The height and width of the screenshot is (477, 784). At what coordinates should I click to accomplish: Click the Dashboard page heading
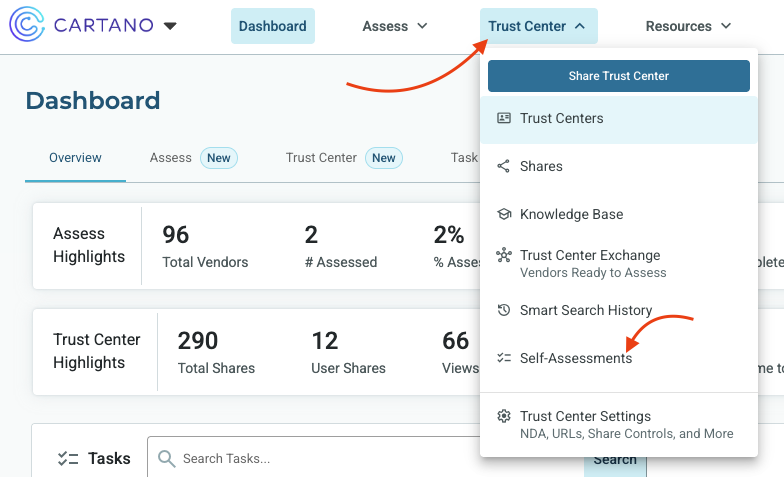(93, 100)
